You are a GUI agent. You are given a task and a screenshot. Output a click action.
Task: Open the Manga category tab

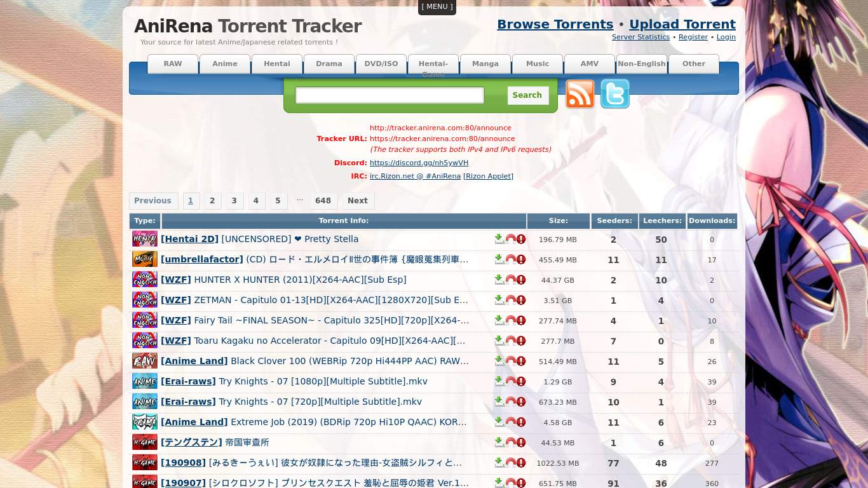tap(485, 64)
